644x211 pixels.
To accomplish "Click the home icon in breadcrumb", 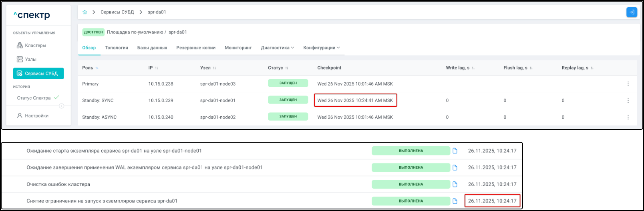I will (85, 12).
